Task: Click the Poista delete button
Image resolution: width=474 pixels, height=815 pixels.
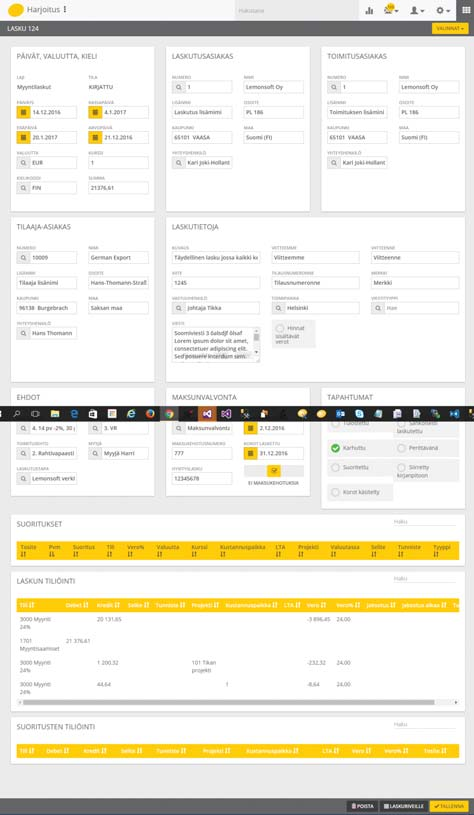Action: 362,806
